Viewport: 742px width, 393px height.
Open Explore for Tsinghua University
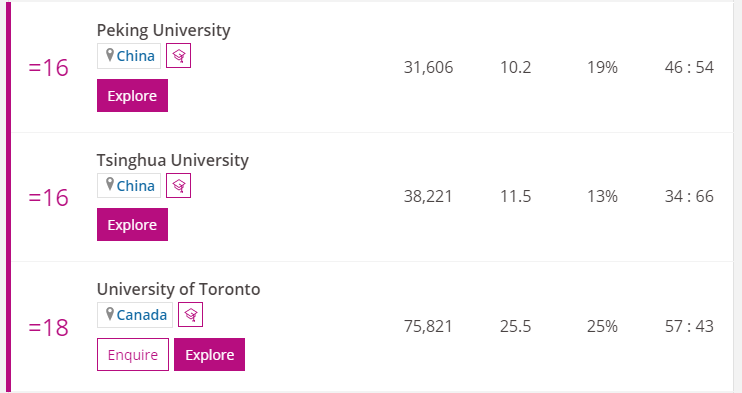[132, 224]
